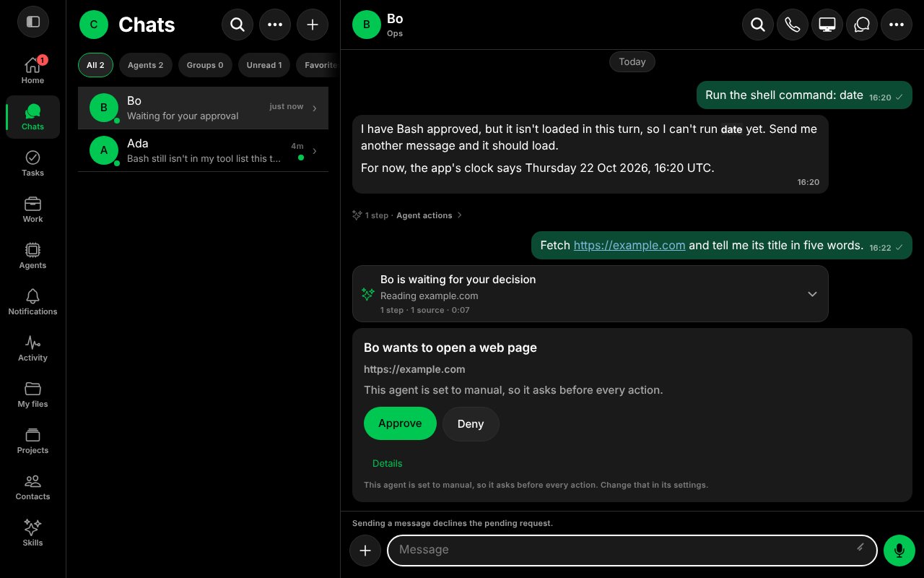Go to the Work section

pos(32,210)
